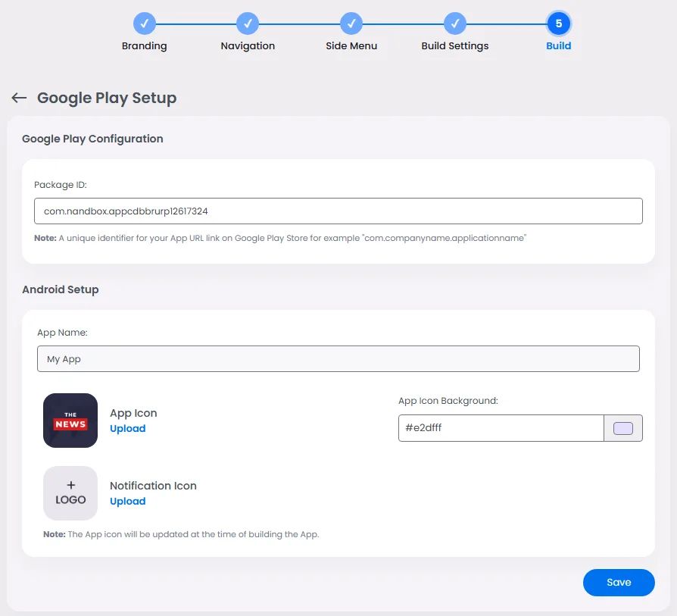Viewport: 677px width, 616px height.
Task: Select the Branding step label
Action: (x=144, y=45)
